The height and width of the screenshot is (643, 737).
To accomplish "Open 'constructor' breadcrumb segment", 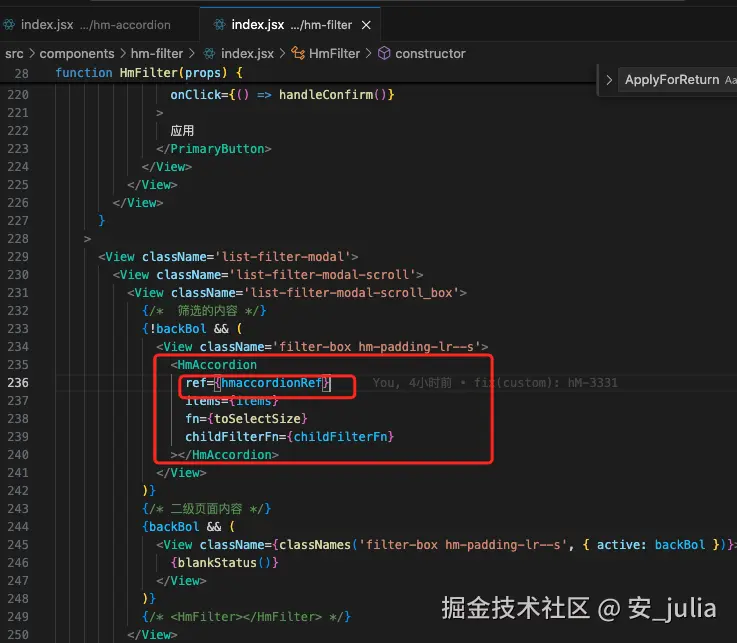I will [x=430, y=54].
